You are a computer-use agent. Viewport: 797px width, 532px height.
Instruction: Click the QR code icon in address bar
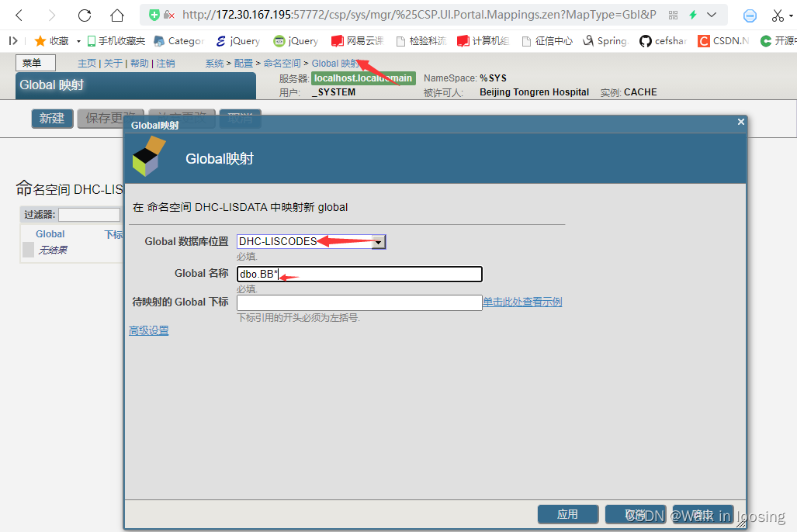tap(673, 16)
